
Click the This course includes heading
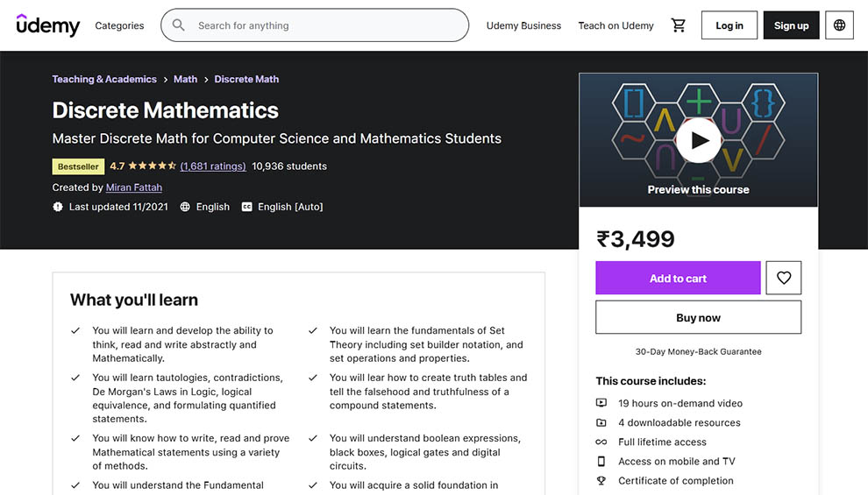651,381
